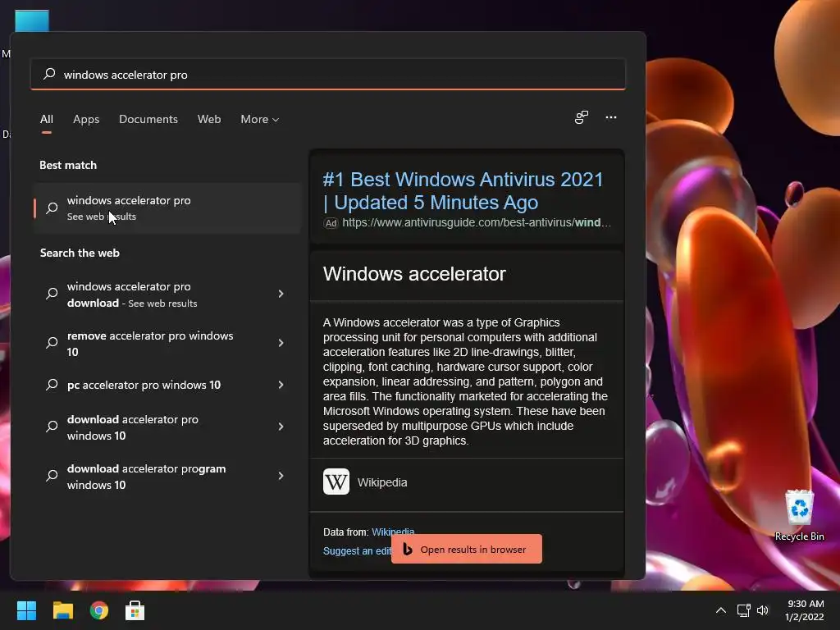Select the Recycle Bin desktop icon

[x=799, y=515]
